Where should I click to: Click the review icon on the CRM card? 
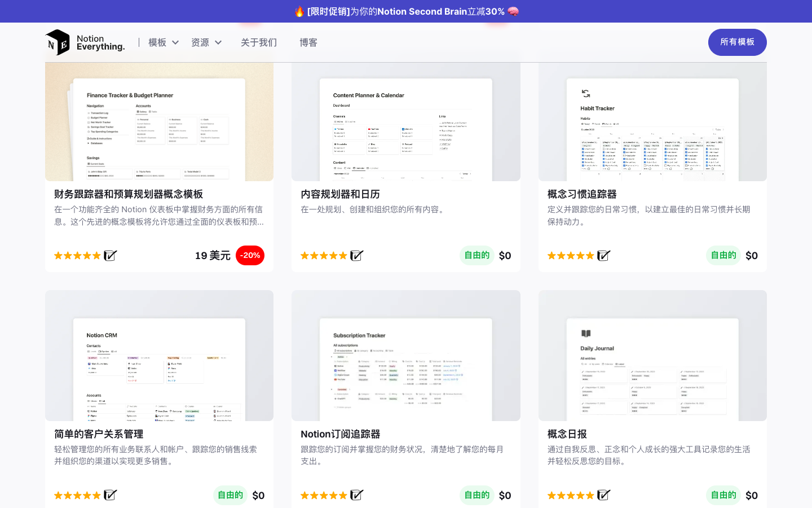tap(110, 495)
